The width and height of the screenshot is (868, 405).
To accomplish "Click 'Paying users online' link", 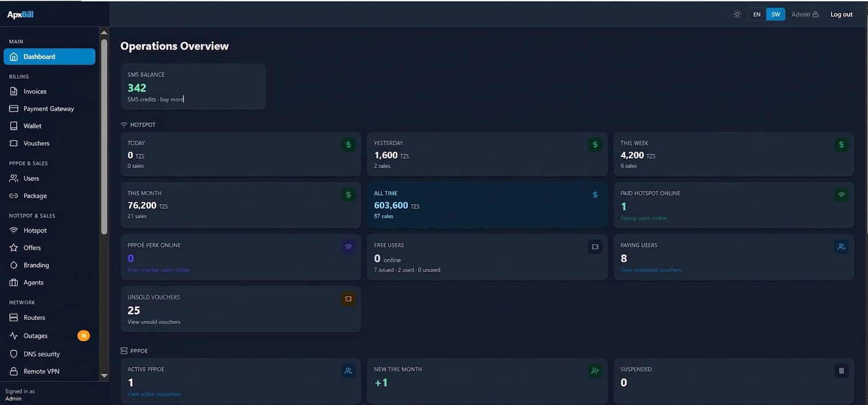I will 644,218.
